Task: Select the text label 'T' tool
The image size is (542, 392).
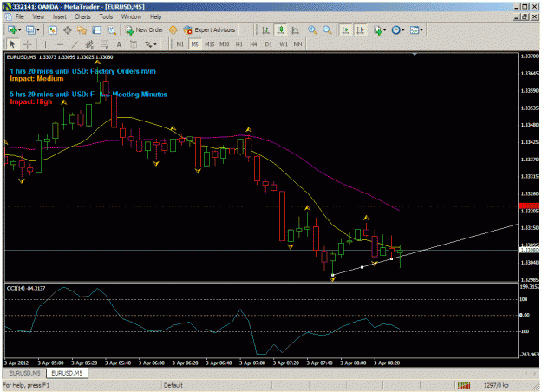Action: (x=134, y=44)
